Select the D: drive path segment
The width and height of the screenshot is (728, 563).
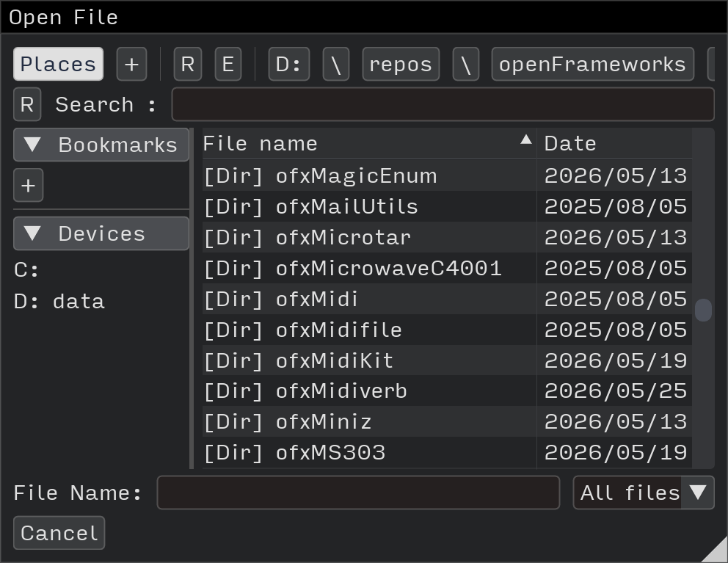(289, 64)
